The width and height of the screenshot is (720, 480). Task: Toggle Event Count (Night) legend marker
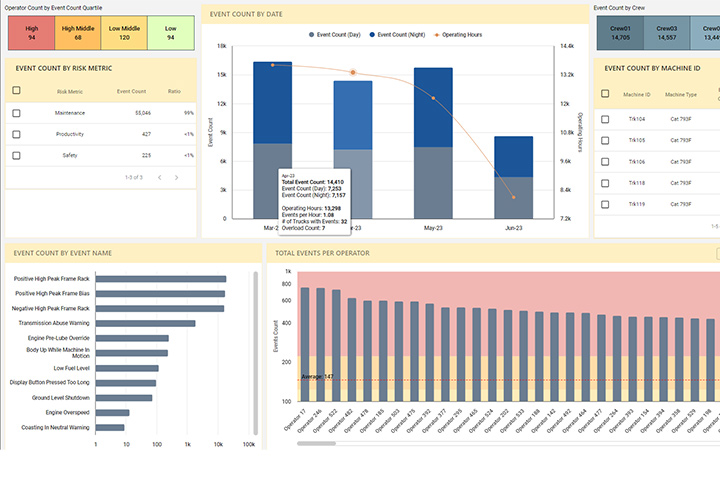(x=372, y=34)
